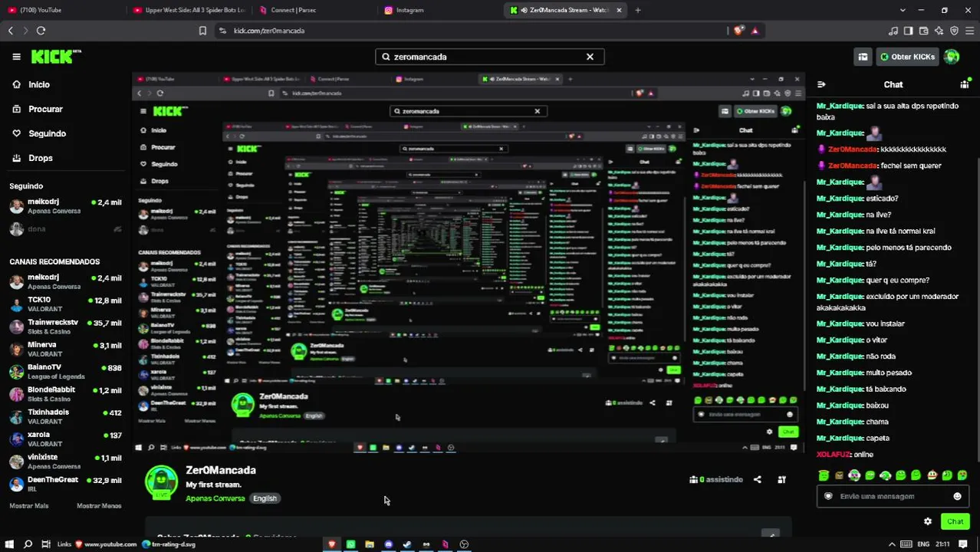Open the Kick shop icon button
This screenshot has height=552, width=980.
(863, 57)
